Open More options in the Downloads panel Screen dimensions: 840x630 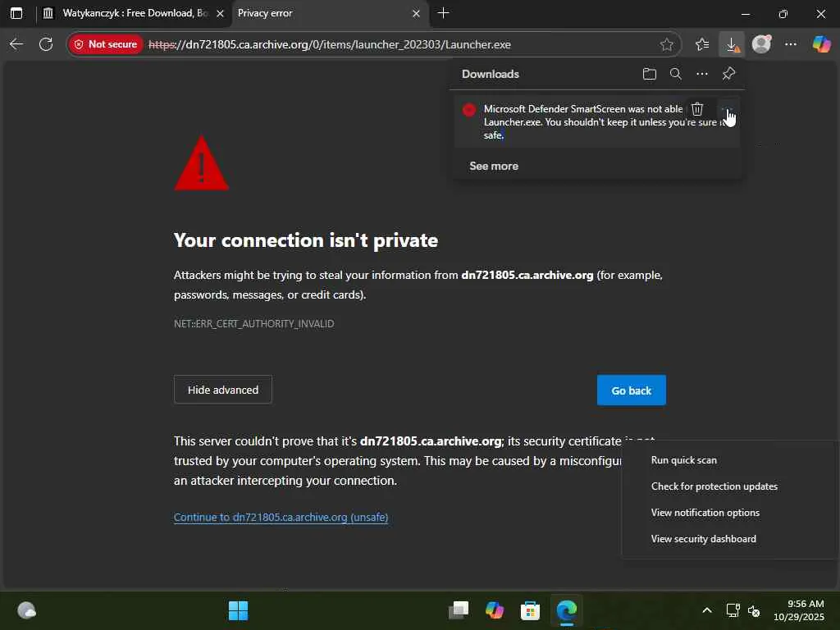[x=702, y=74]
